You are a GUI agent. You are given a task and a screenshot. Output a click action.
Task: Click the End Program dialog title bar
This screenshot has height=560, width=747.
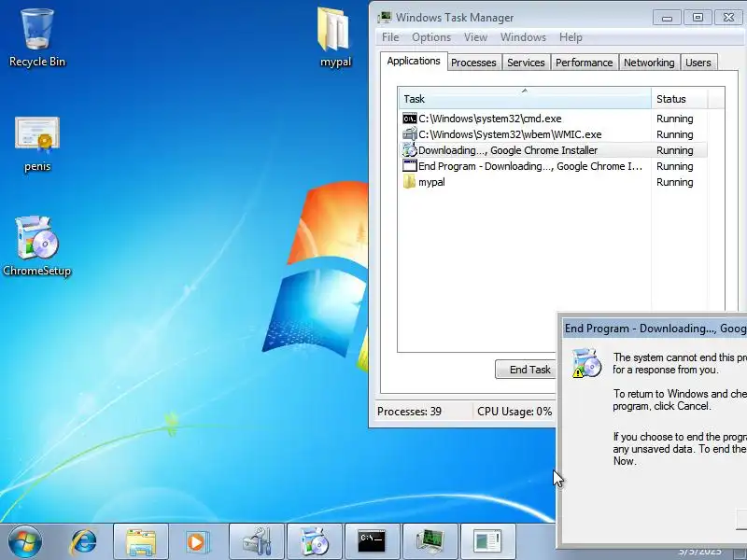coord(655,329)
